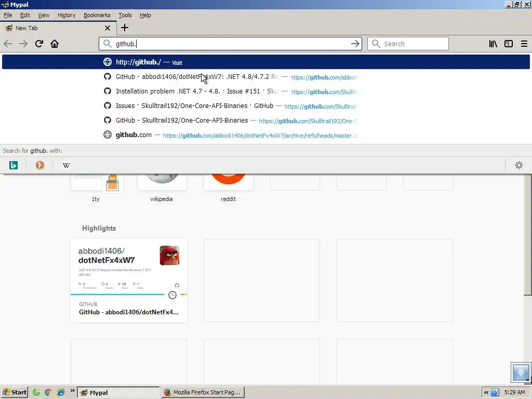
Task: Open the hamburger application menu
Action: tap(524, 44)
